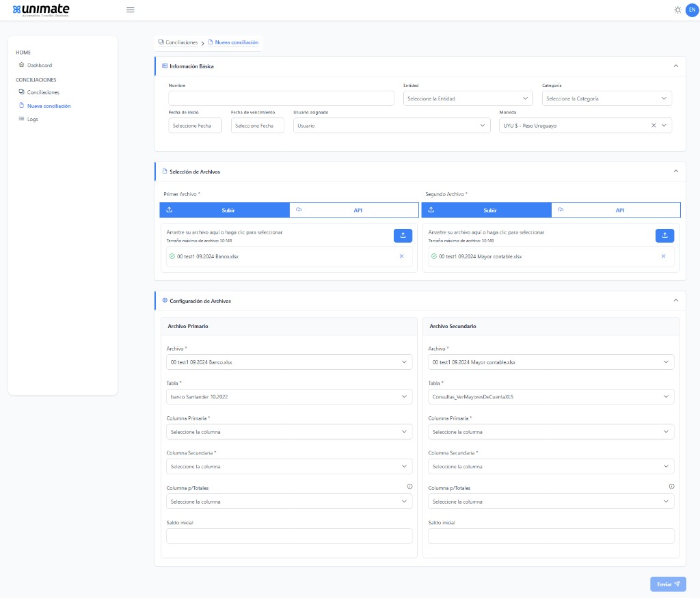The image size is (700, 598).
Task: Open Archivo dropdown in Archivo Primario
Action: pyautogui.click(x=289, y=362)
